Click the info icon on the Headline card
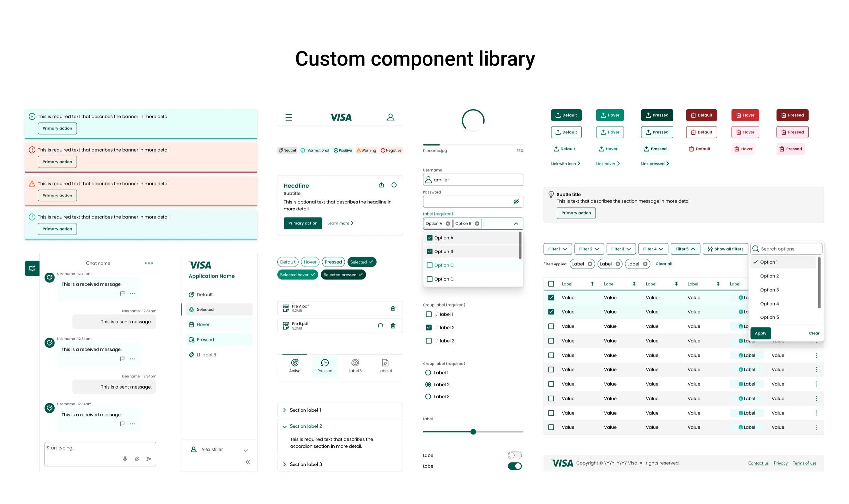Viewport: 849px width, 504px height. (394, 185)
